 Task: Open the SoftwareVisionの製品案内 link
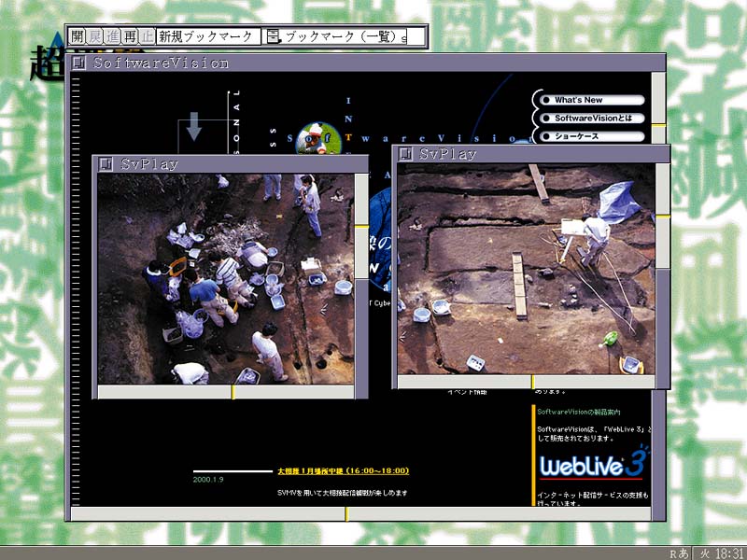tap(579, 412)
